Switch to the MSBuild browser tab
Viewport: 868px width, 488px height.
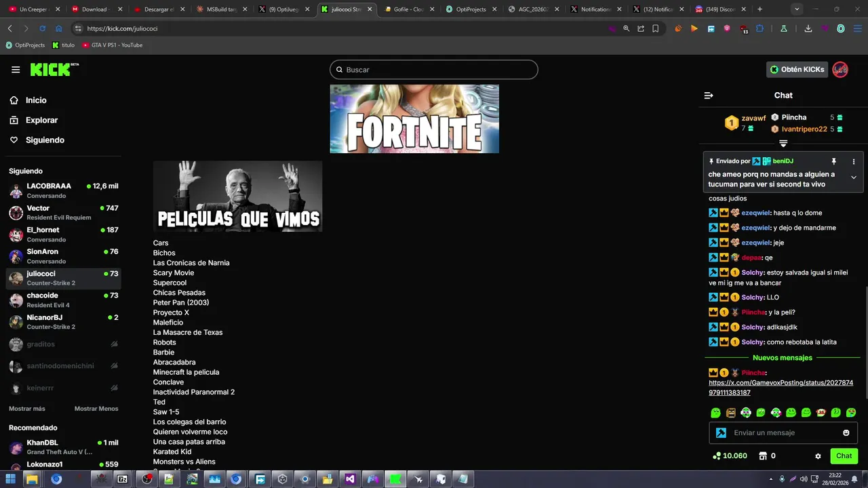click(221, 9)
